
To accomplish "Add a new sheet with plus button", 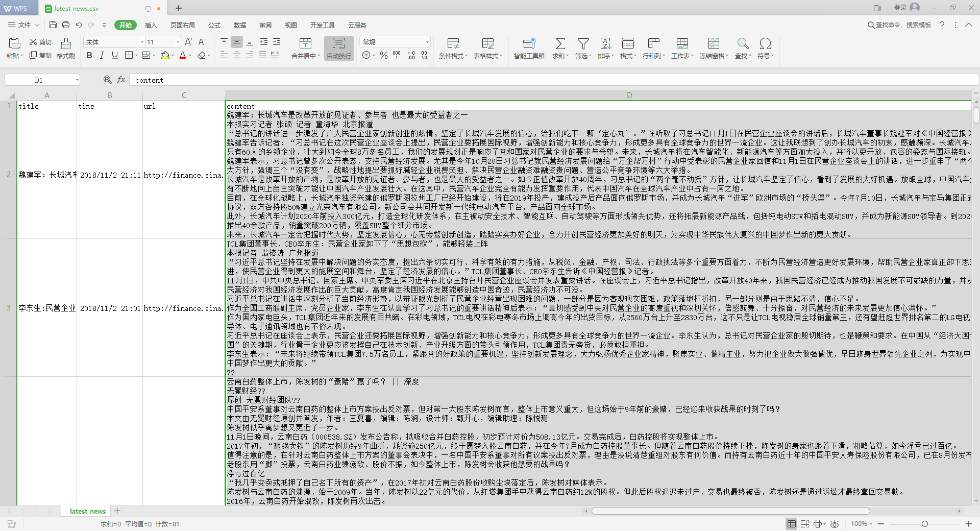I will tap(117, 511).
